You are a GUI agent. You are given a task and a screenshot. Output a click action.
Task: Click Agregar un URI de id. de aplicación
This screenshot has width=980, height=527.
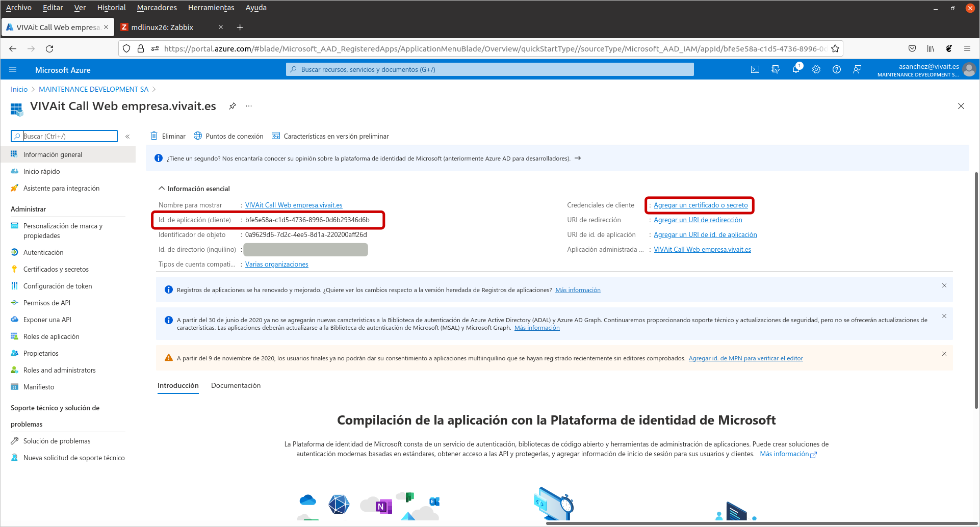click(x=705, y=234)
